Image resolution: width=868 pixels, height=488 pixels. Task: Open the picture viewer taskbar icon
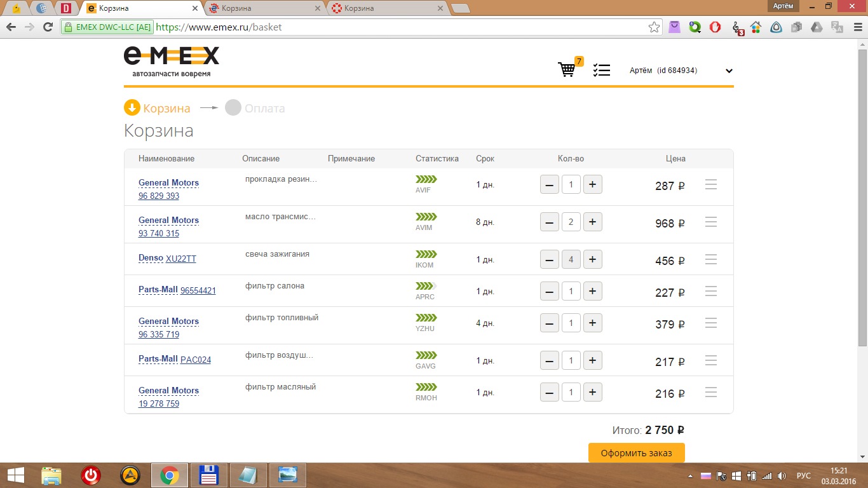click(288, 475)
